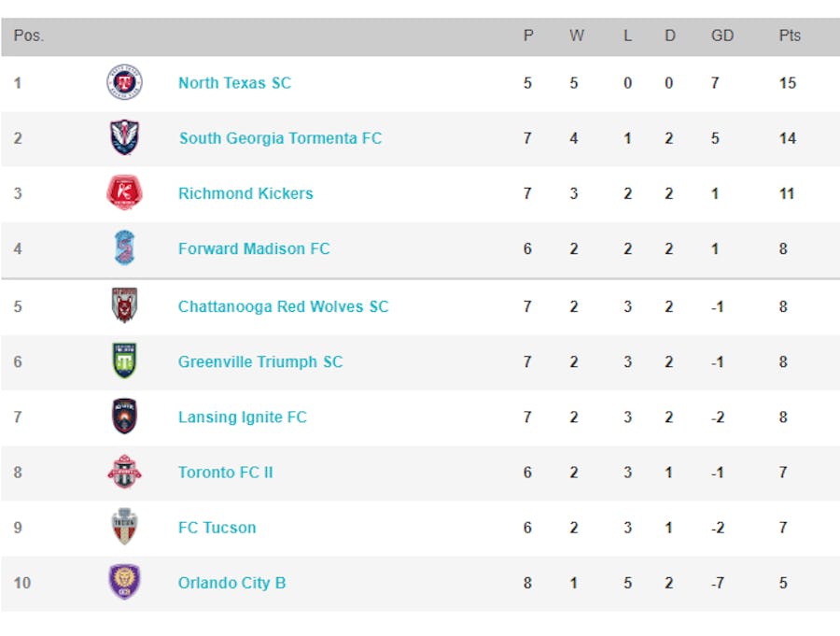The height and width of the screenshot is (636, 840).
Task: Visit the Lansing Ignite FC link
Action: click(x=242, y=417)
